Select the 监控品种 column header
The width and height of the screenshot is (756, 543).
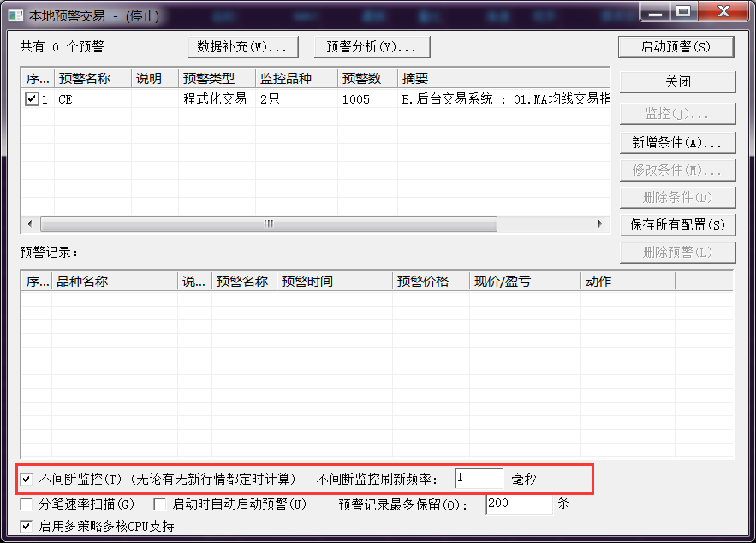point(295,79)
